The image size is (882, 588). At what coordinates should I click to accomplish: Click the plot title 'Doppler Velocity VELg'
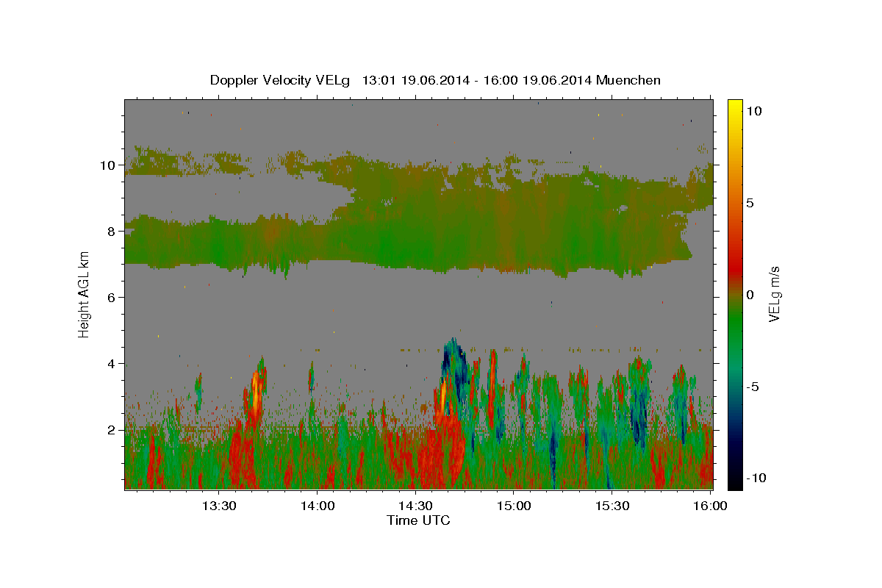(280, 80)
